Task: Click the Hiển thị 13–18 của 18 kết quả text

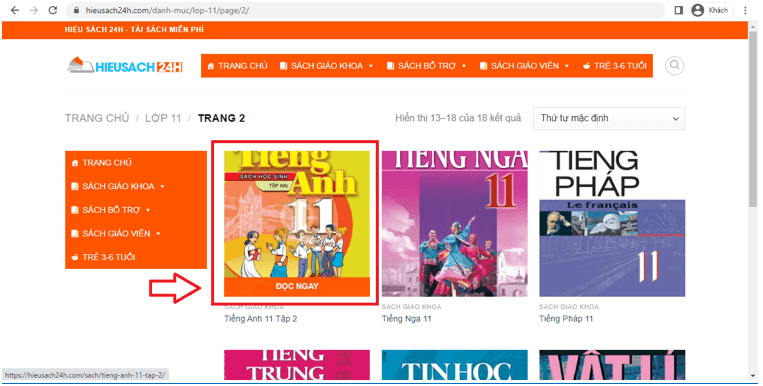Action: click(x=458, y=118)
